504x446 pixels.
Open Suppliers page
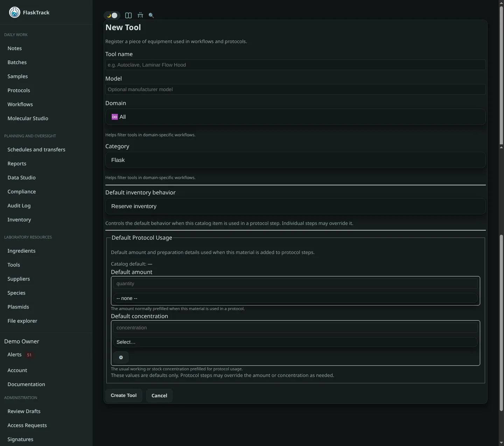tap(19, 279)
